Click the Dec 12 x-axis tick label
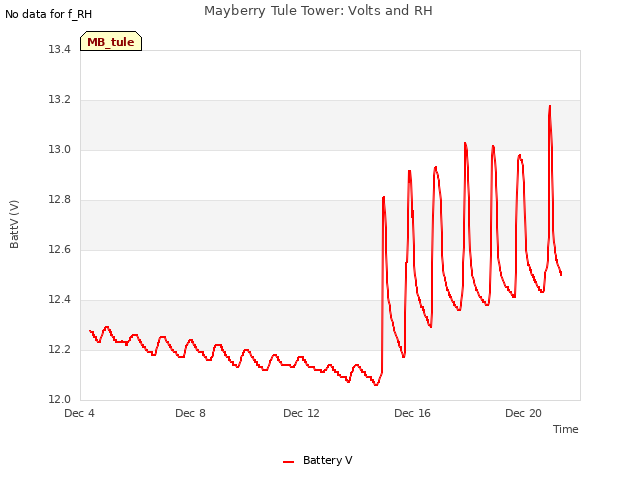 (x=301, y=413)
